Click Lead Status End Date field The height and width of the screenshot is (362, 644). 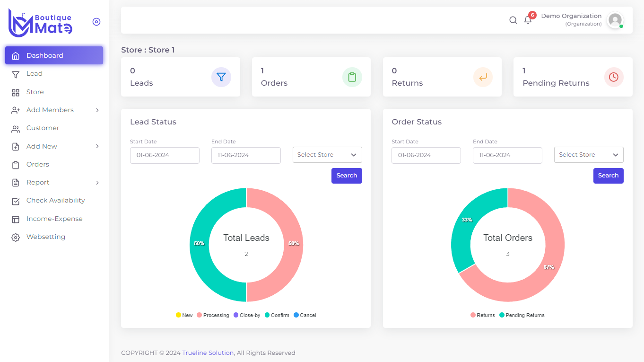[x=246, y=155]
